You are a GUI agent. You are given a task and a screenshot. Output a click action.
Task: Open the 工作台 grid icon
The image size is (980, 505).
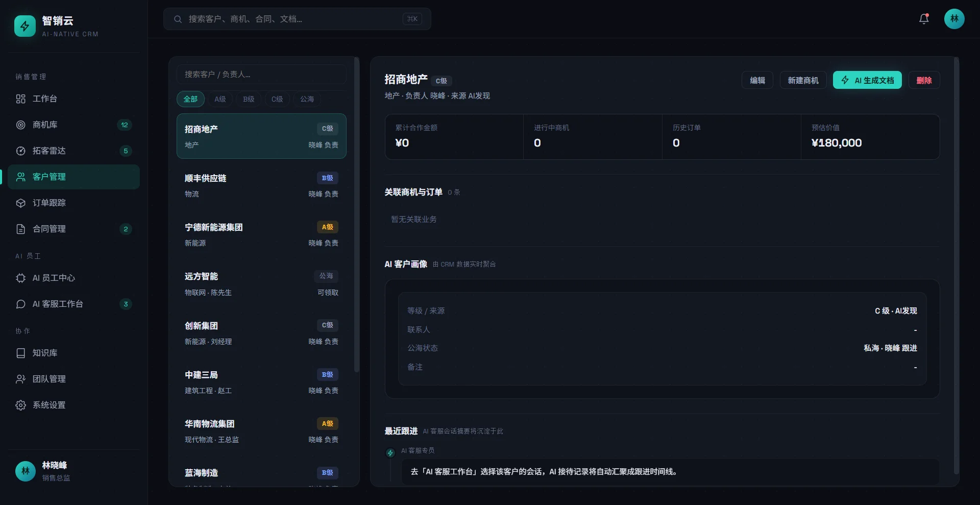tap(20, 99)
